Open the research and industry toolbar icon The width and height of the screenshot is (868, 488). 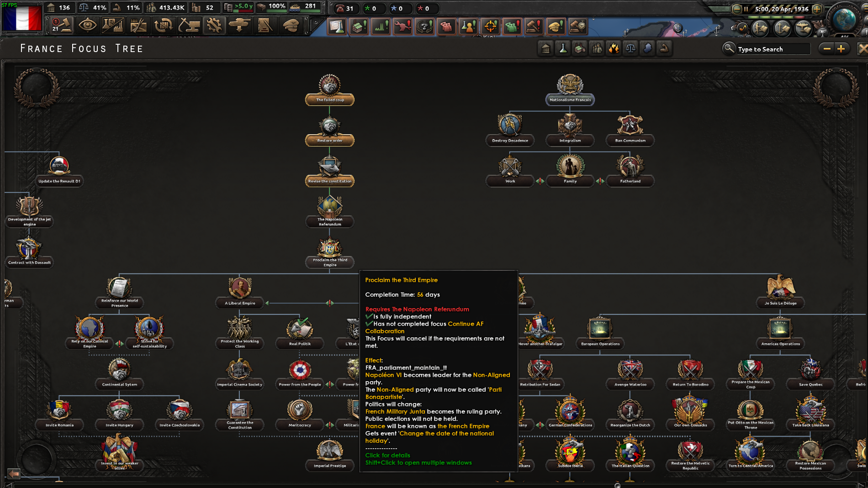coord(112,26)
